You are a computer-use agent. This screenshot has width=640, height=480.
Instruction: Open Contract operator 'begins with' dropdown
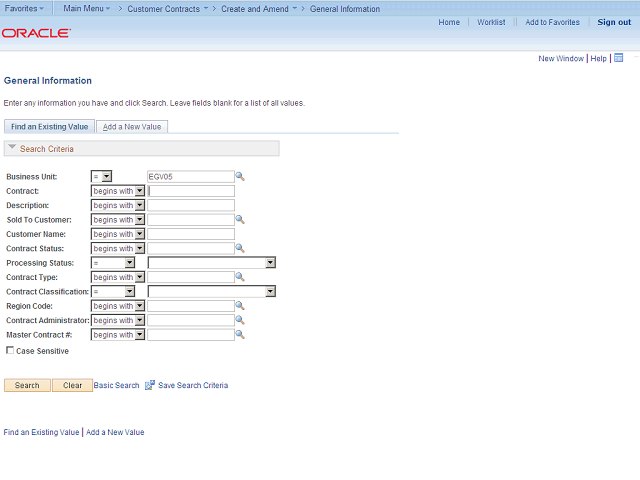118,191
